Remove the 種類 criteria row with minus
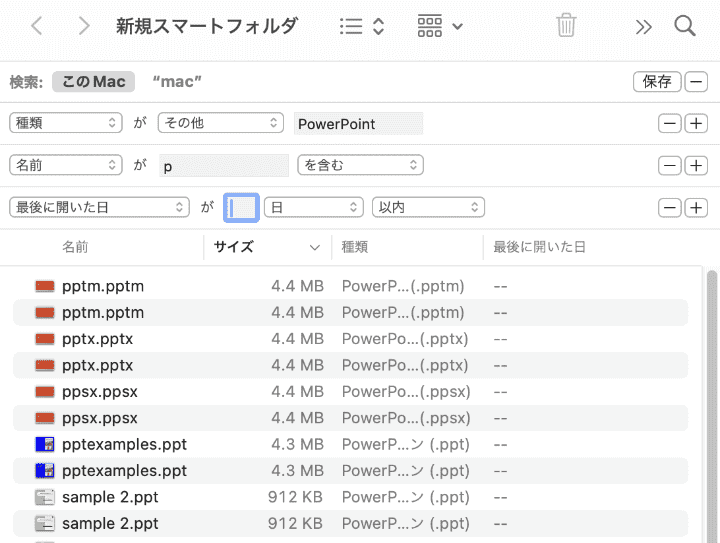The width and height of the screenshot is (720, 543). (x=669, y=124)
